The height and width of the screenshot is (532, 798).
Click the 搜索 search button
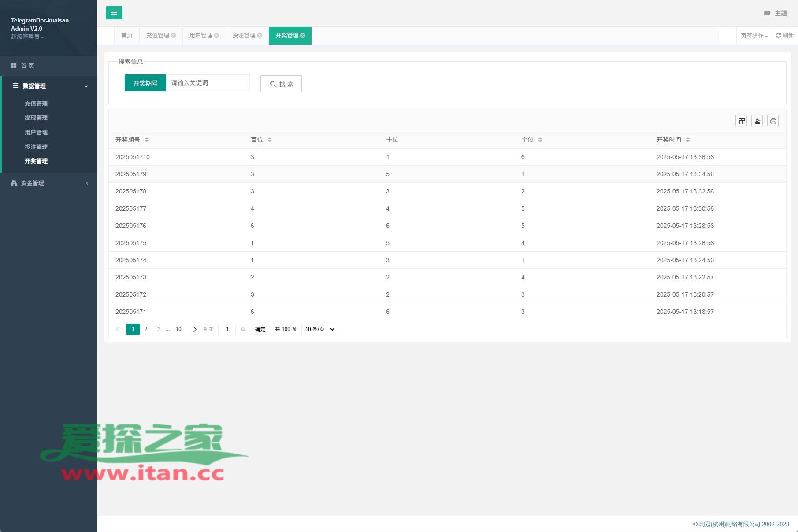(281, 84)
